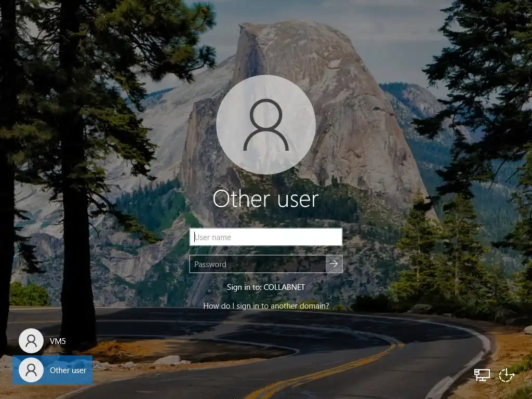Viewport: 532px width, 399px height.
Task: Open the network connection icon
Action: tap(482, 375)
